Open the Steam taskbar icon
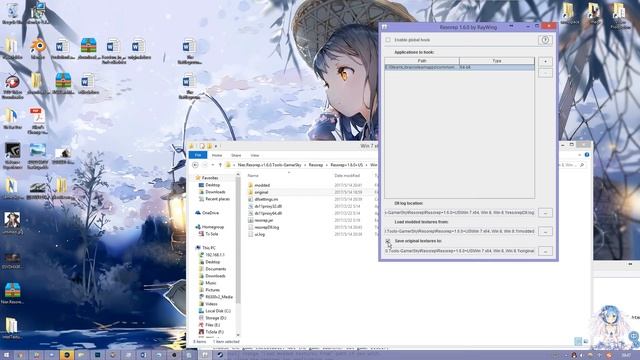This screenshot has width=640, height=360. click(220, 355)
